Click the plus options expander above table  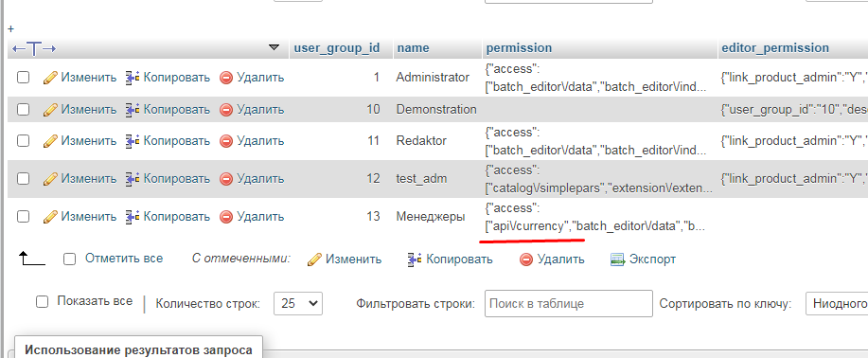click(11, 28)
